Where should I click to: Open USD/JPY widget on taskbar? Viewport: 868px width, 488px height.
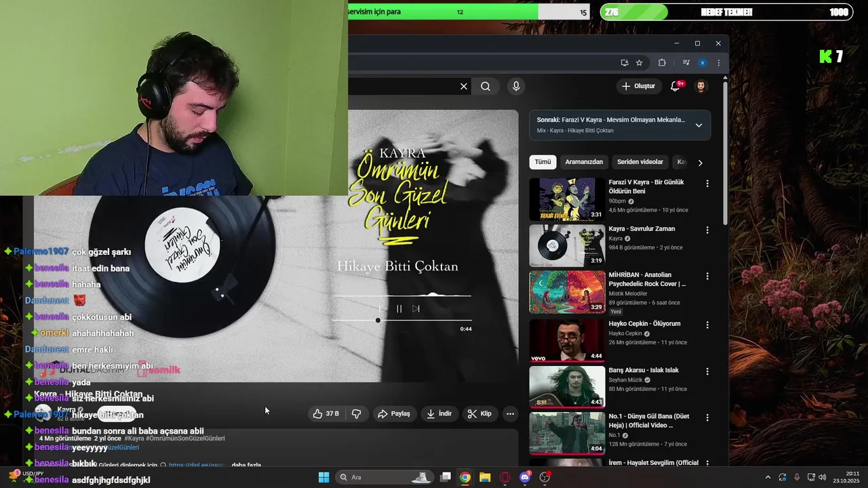tap(27, 477)
